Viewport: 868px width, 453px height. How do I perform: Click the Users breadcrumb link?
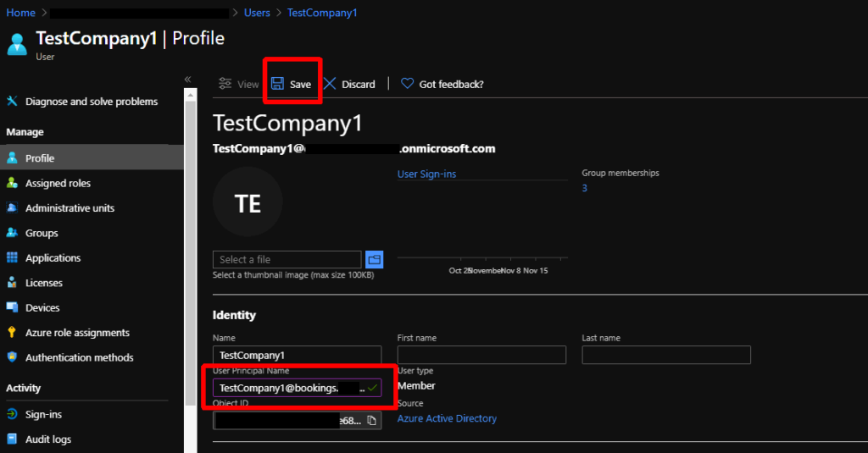[257, 13]
